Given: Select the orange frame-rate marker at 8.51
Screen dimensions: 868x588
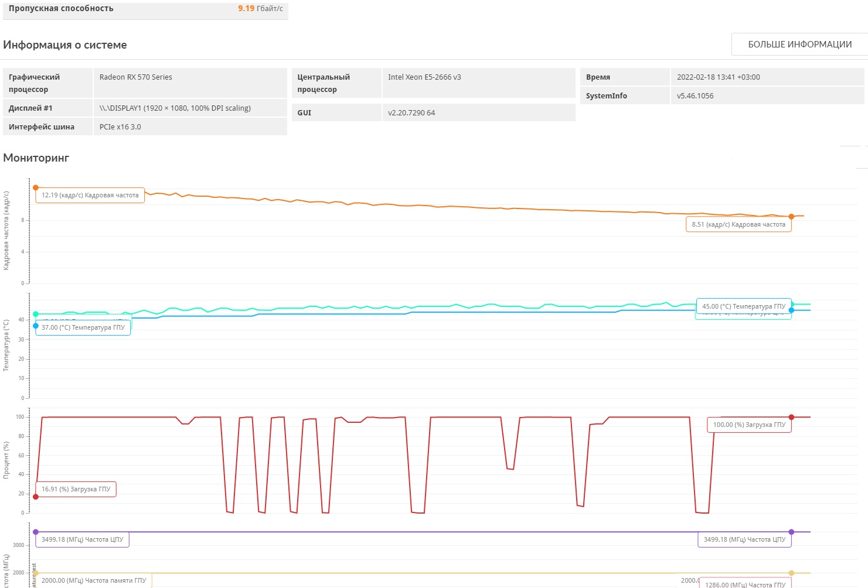Looking at the screenshot, I should click(x=791, y=217).
